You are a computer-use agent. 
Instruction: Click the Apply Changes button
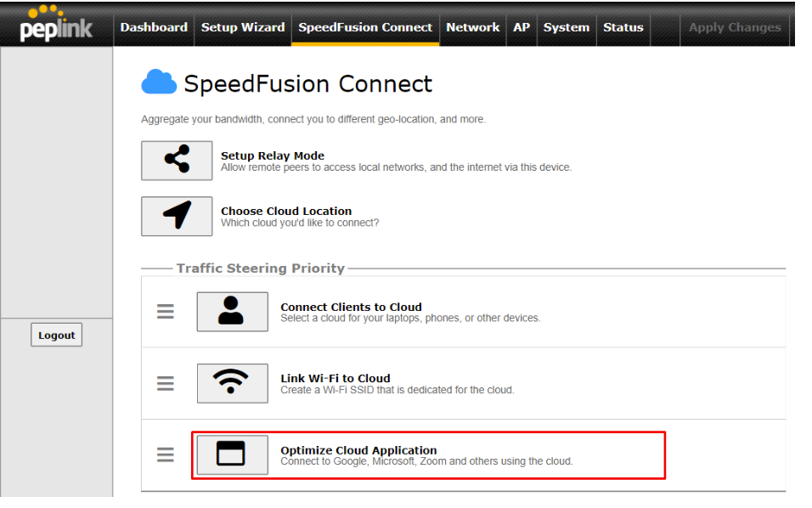point(735,27)
